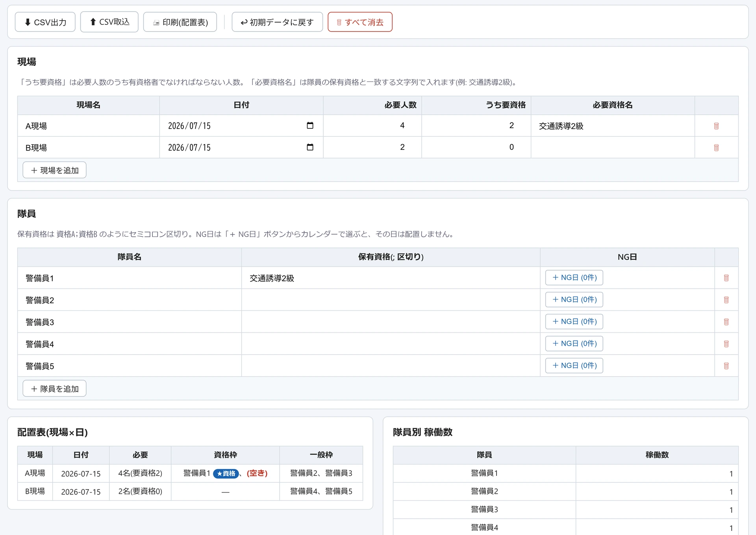Edit member name 警備員5

pyautogui.click(x=130, y=366)
